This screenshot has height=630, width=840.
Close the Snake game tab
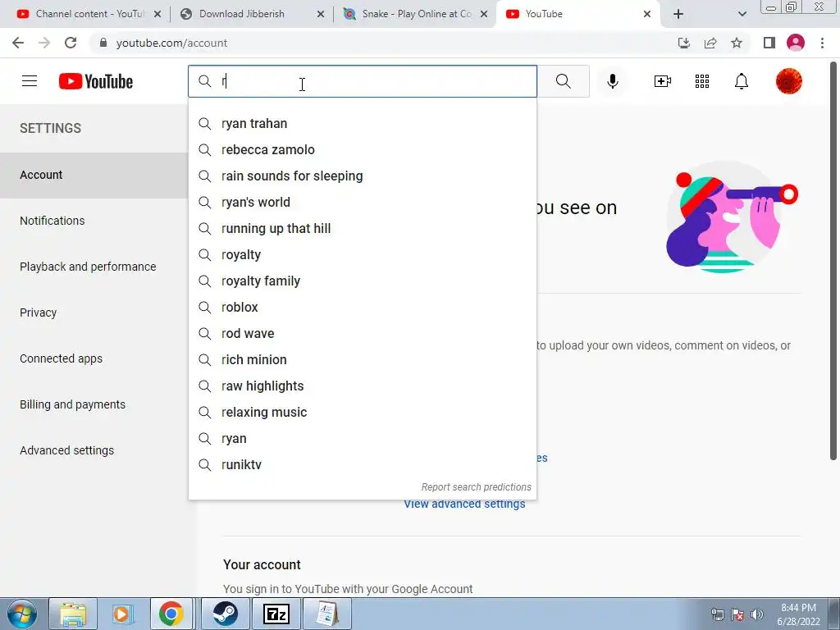(484, 14)
